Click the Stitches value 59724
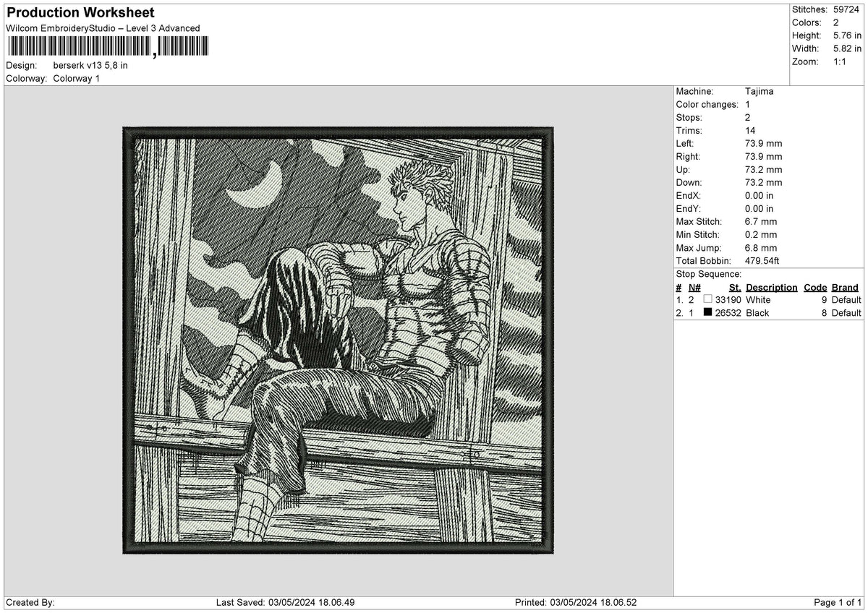 (847, 9)
